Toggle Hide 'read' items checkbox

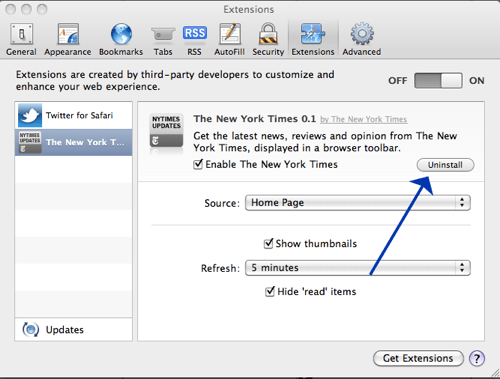tap(270, 291)
